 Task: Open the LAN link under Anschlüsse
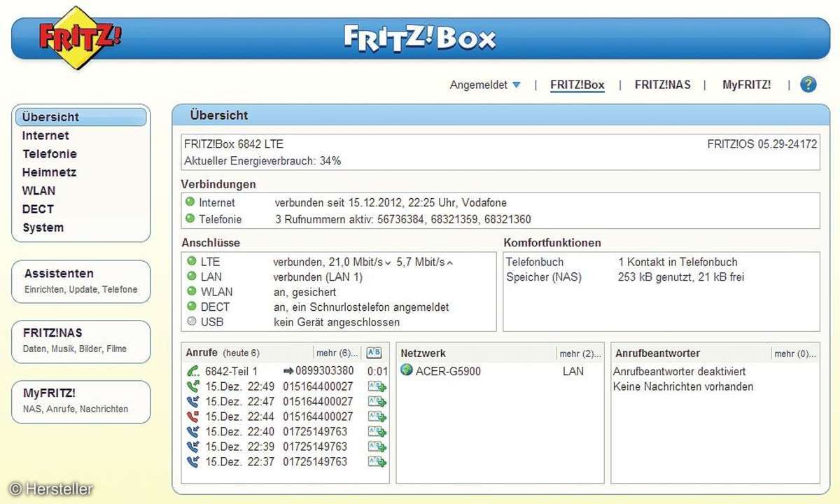[211, 277]
